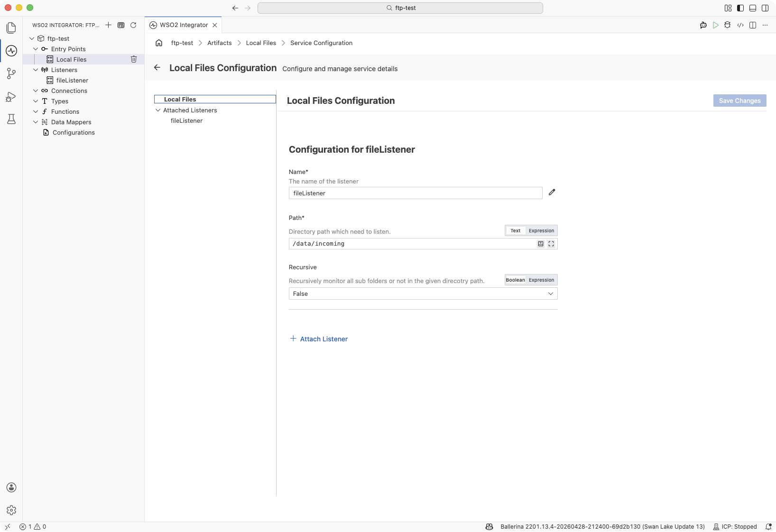Open the Explorer view in activity bar
Image resolution: width=776 pixels, height=532 pixels.
click(11, 28)
